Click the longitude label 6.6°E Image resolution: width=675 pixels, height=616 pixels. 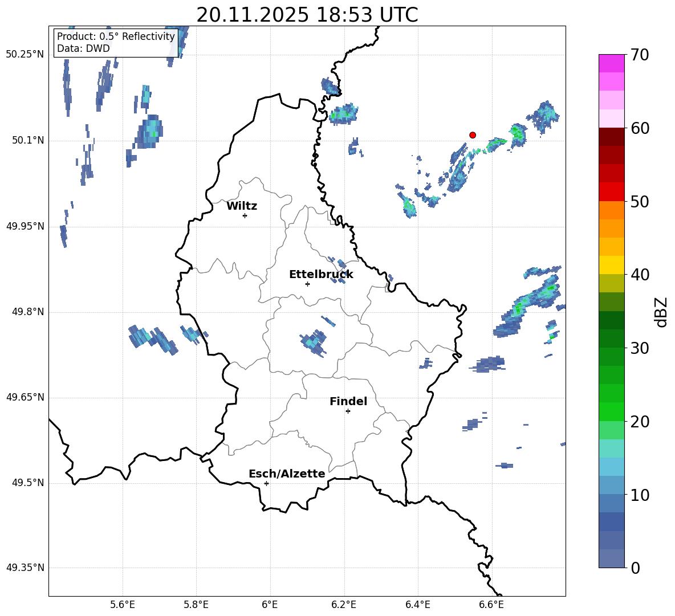(x=491, y=605)
